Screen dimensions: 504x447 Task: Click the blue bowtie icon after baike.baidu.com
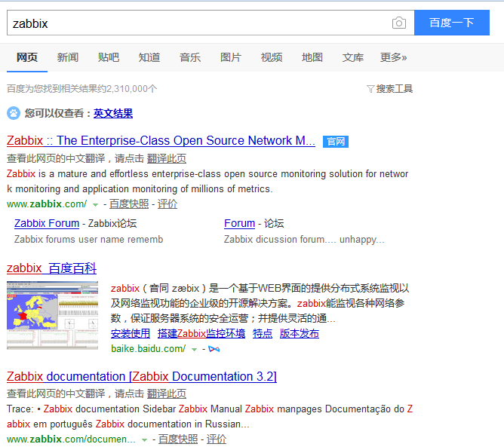[x=214, y=349]
